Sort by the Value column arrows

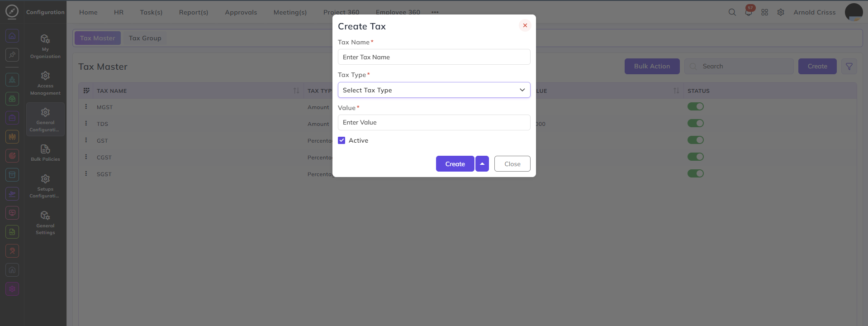tap(676, 91)
